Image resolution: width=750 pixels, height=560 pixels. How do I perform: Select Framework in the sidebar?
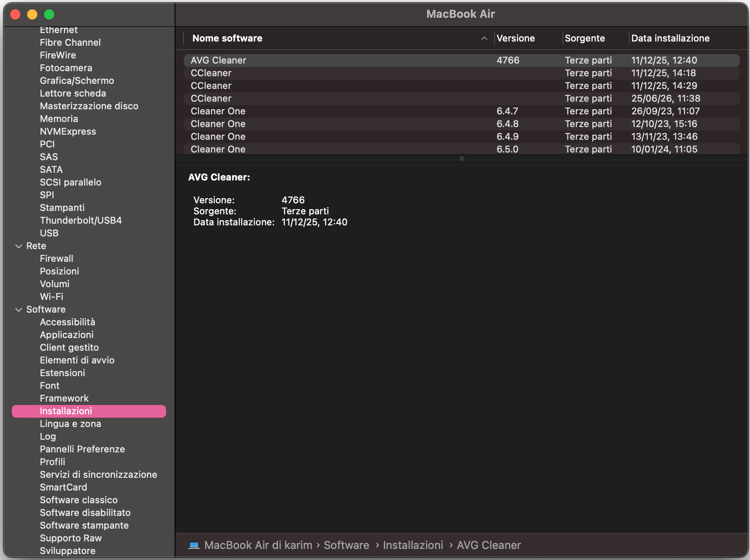[64, 398]
